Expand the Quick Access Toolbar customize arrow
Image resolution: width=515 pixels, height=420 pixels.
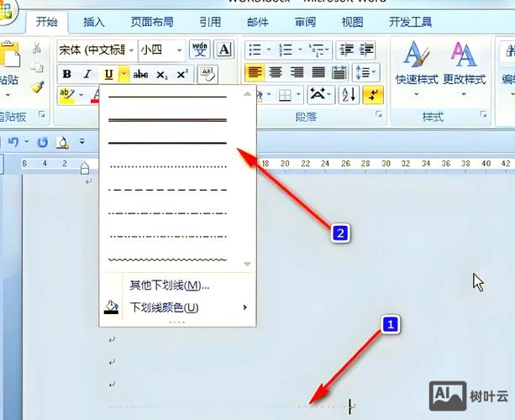tap(82, 142)
